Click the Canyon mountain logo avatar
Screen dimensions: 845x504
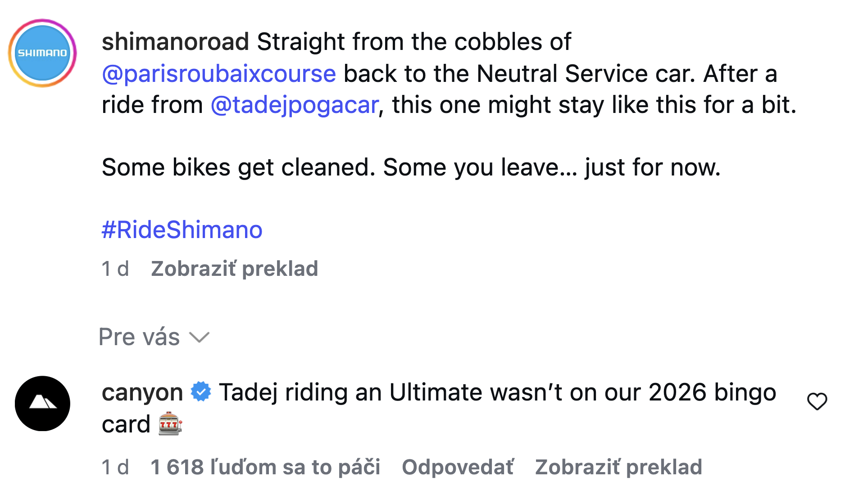[42, 403]
